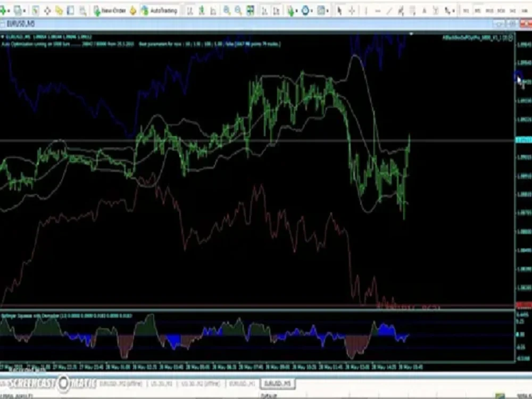Draw a vertical line tool

point(366,11)
